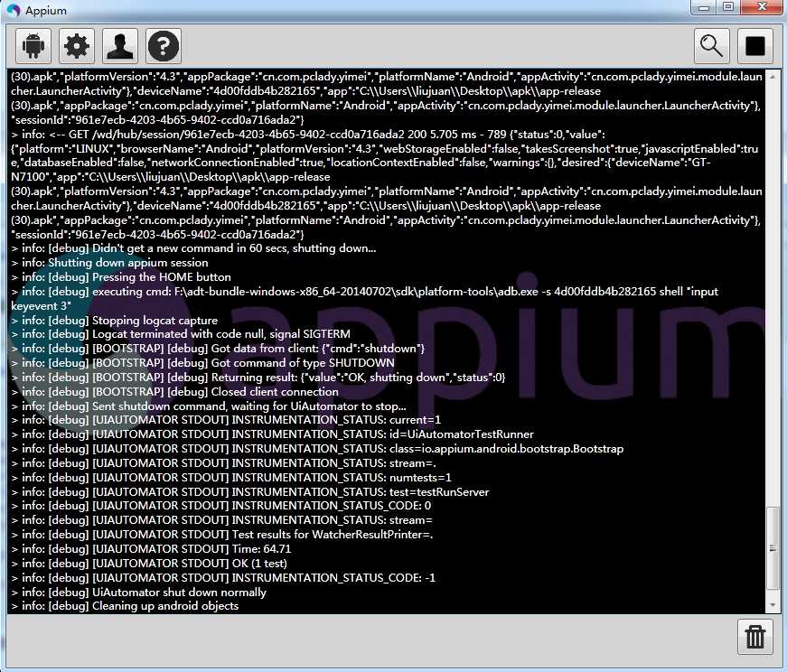This screenshot has width=787, height=672.
Task: Open the About question mark icon
Action: [164, 46]
